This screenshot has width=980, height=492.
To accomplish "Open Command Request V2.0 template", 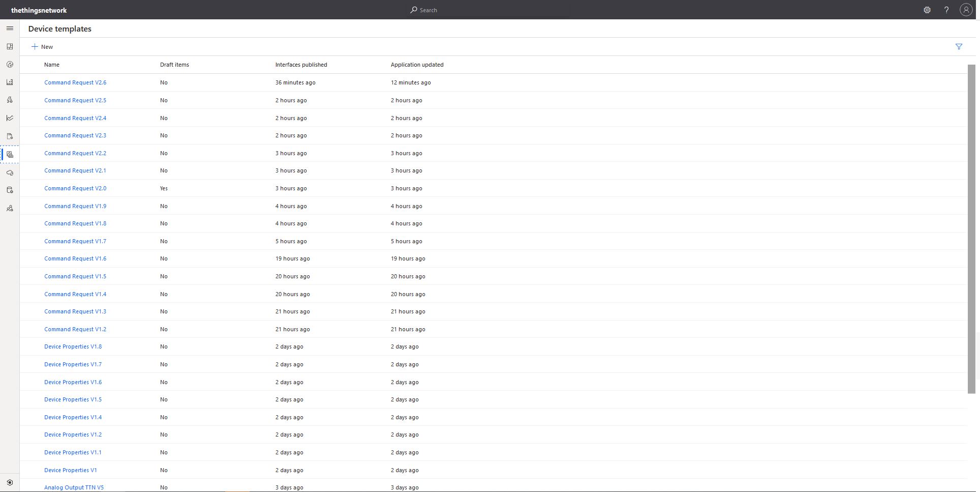I will point(75,188).
